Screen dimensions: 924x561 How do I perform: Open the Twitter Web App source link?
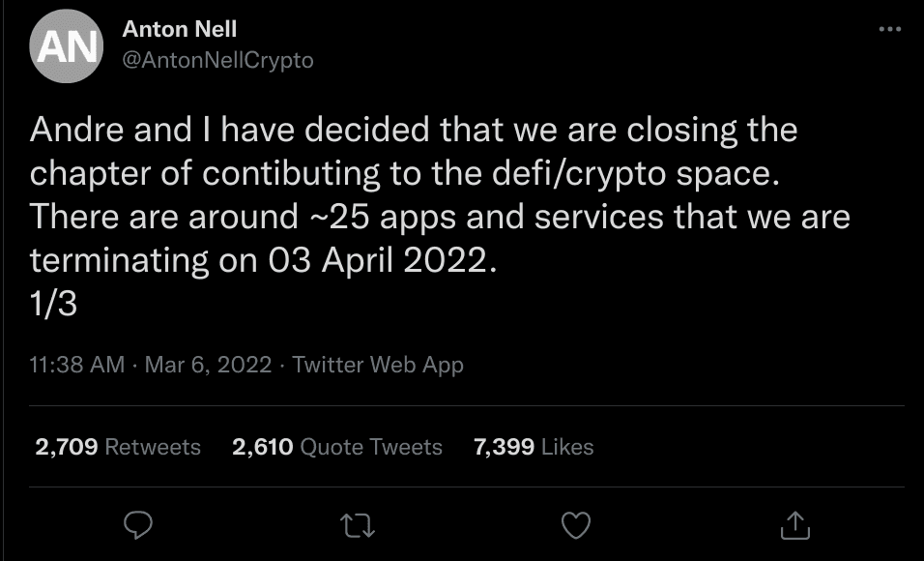[378, 365]
